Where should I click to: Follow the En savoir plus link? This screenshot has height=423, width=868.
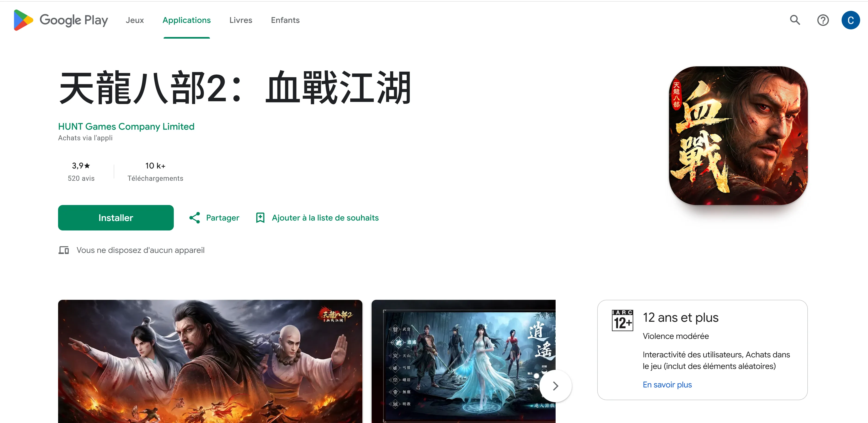tap(667, 384)
